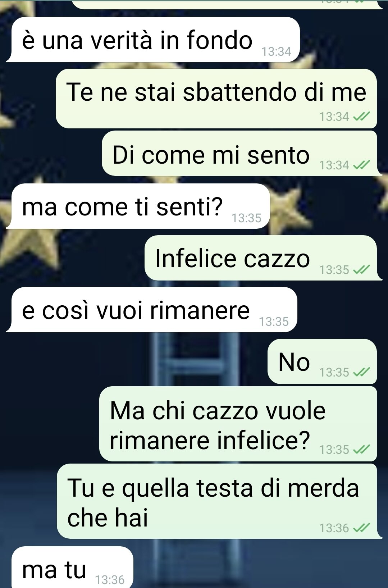Select 'Ma chi cazzo vuole rimanere infelice?' message

pyautogui.click(x=238, y=424)
